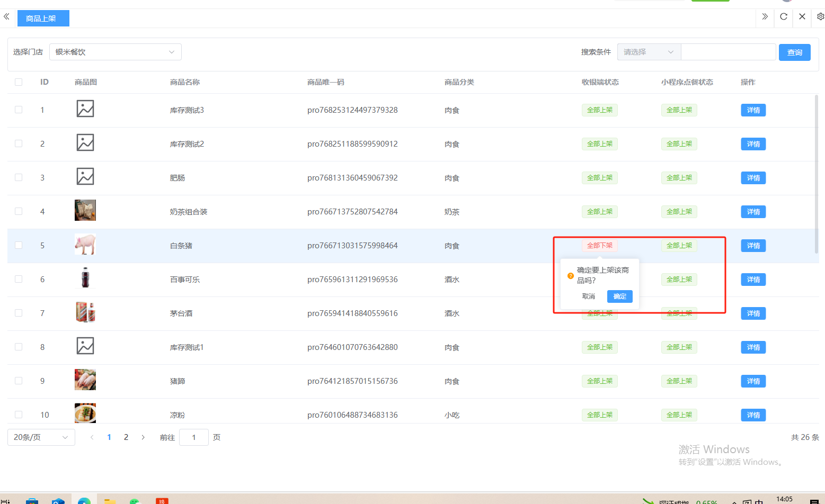Expand the 搜索条件 请选择 dropdown
825x504 pixels.
(649, 52)
